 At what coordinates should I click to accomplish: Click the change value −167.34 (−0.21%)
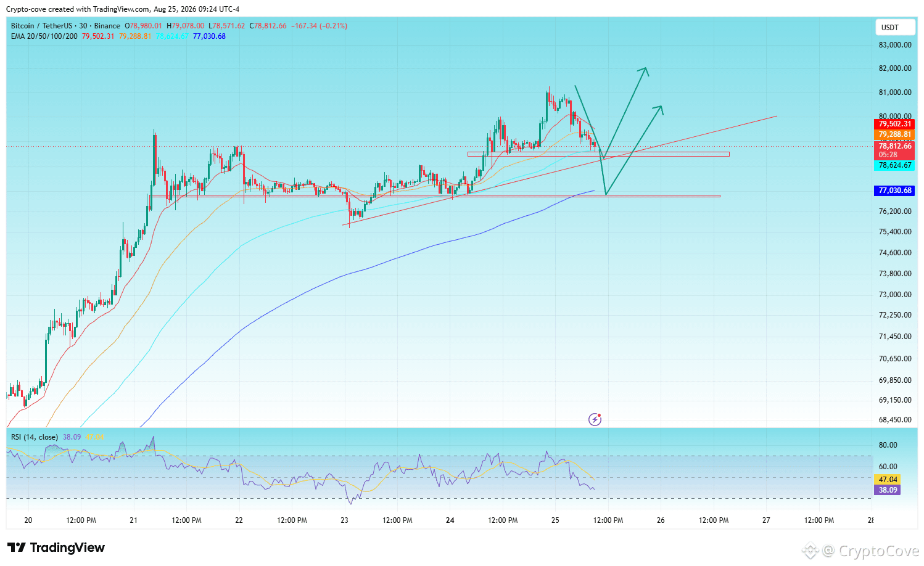[319, 26]
